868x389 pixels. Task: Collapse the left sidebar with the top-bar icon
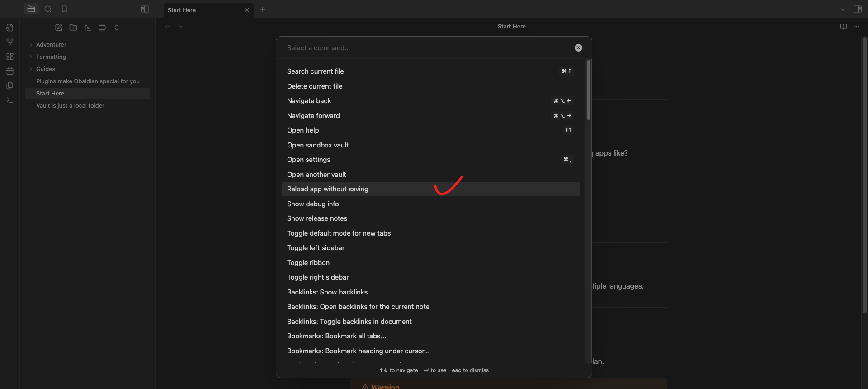[x=145, y=9]
